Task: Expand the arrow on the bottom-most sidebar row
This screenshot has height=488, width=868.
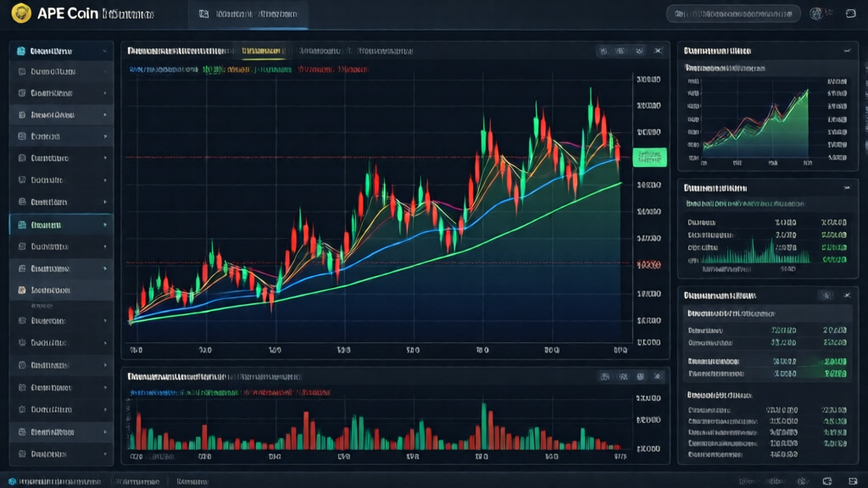Action: point(104,454)
